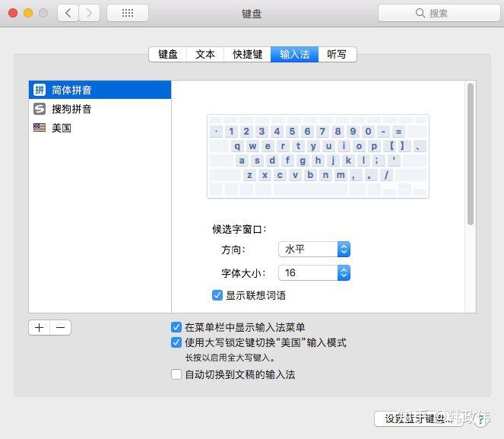Select the 美国 US flag input source
The height and width of the screenshot is (439, 504).
coord(40,128)
